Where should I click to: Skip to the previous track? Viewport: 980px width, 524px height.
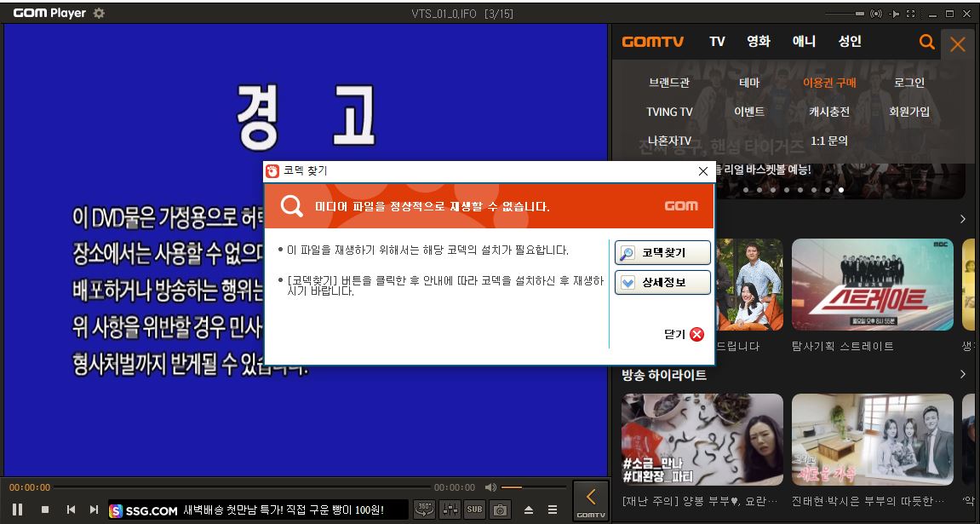click(x=72, y=510)
